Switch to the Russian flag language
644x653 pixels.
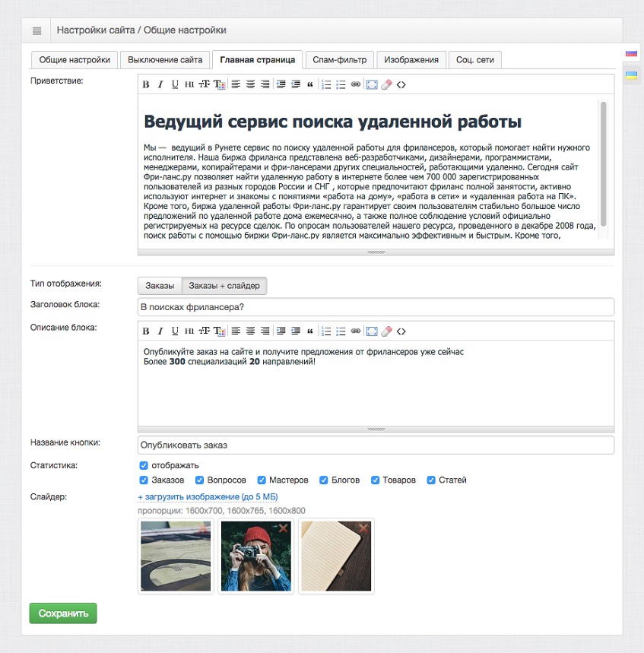[x=631, y=53]
